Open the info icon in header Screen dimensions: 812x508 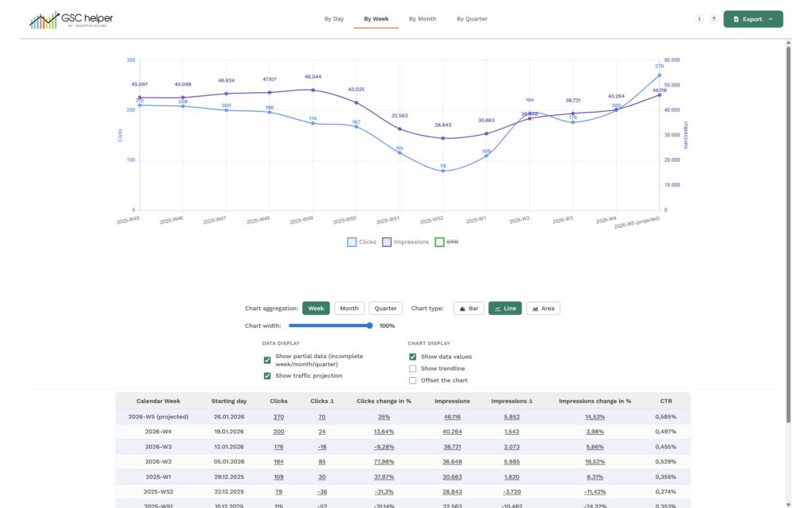click(x=699, y=19)
